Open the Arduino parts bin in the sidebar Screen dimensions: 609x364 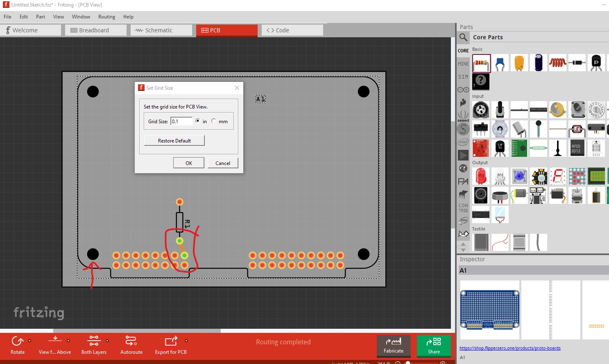pos(463,89)
